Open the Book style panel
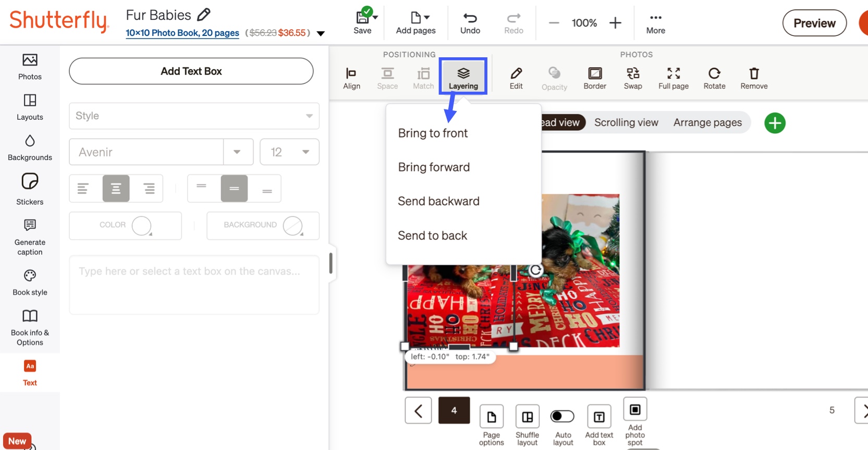Viewport: 868px width, 450px height. (x=30, y=283)
